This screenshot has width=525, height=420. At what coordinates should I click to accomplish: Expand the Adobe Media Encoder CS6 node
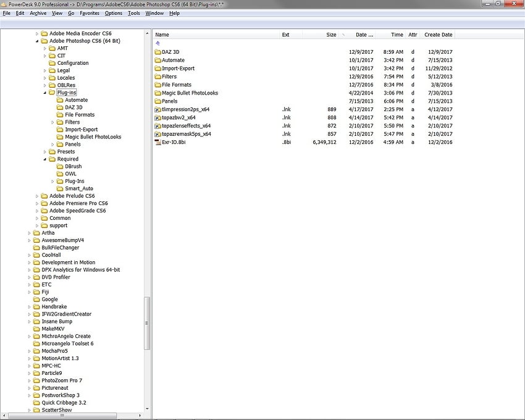click(x=37, y=33)
